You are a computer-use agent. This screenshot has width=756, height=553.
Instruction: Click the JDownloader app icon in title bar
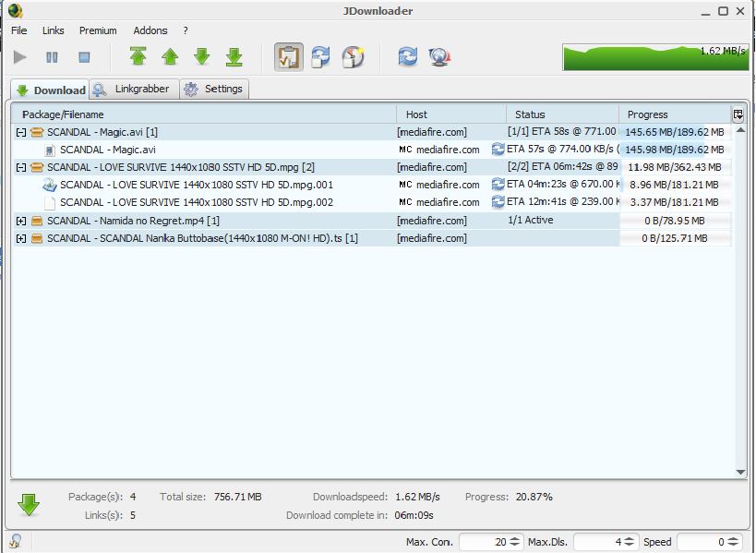pyautogui.click(x=16, y=10)
